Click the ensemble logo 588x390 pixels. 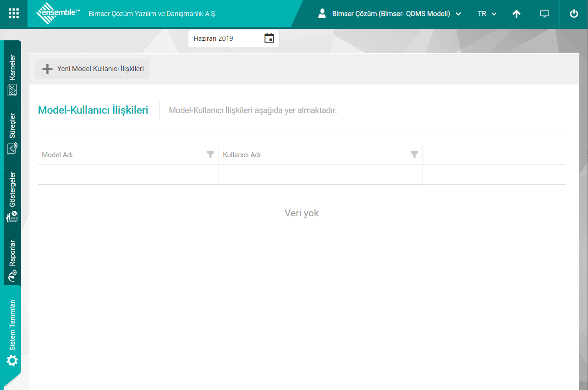[x=58, y=14]
